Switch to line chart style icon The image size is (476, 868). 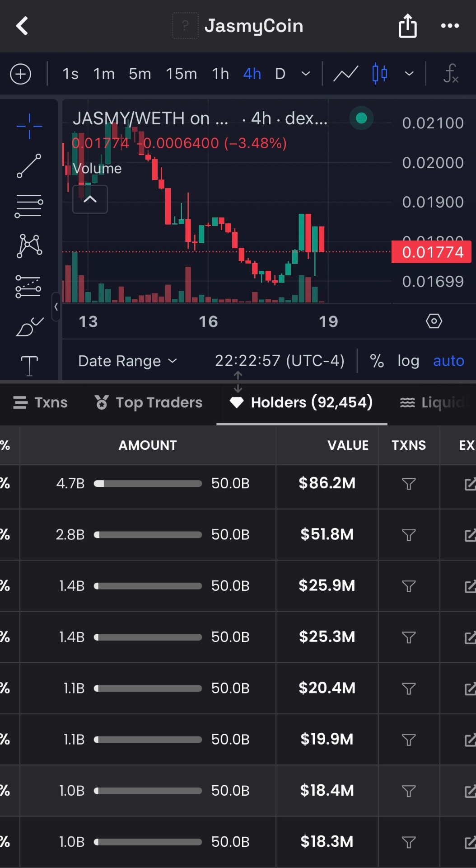click(345, 74)
